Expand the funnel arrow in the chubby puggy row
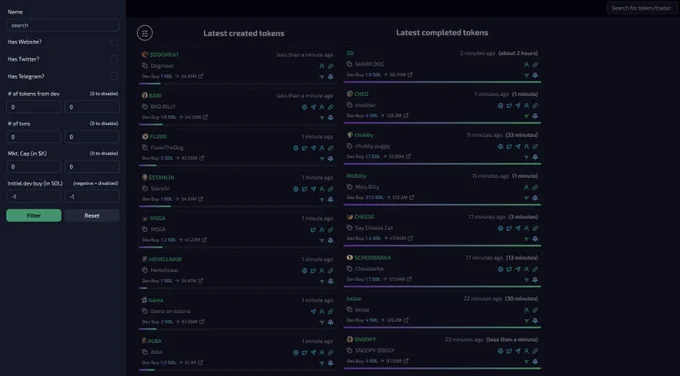The image size is (680, 376). tap(526, 157)
